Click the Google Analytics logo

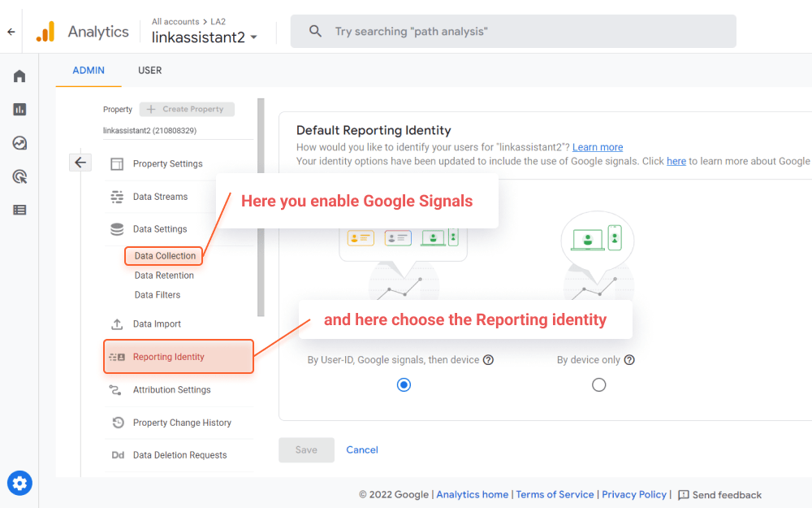(x=45, y=32)
